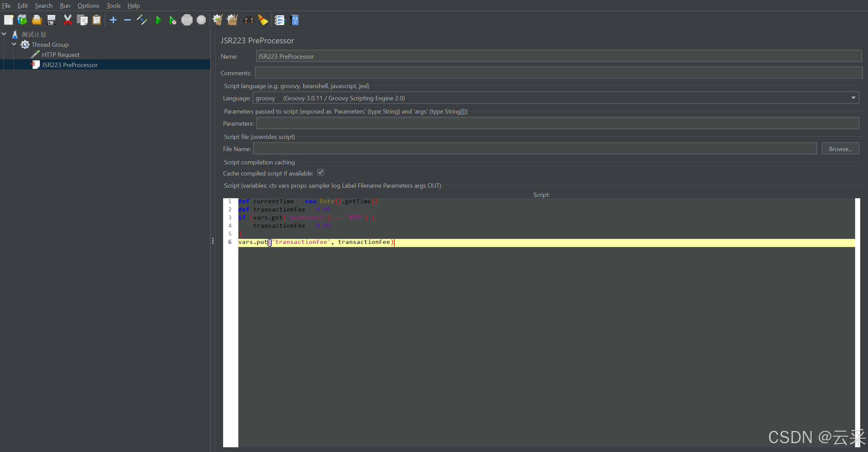Collapse all nodes with minus icon
Viewport: 868px width, 452px height.
(127, 20)
